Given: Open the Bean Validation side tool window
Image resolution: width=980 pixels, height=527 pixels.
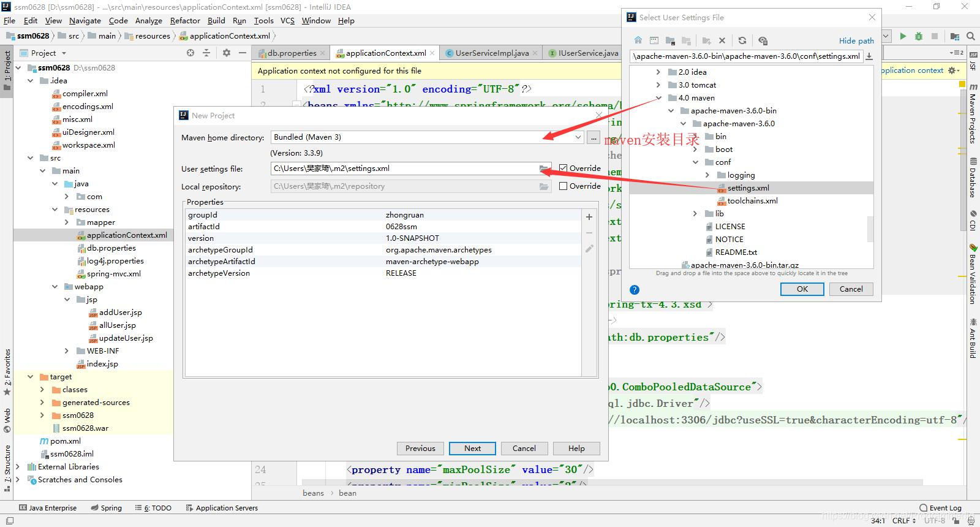Looking at the screenshot, I should pyautogui.click(x=973, y=274).
